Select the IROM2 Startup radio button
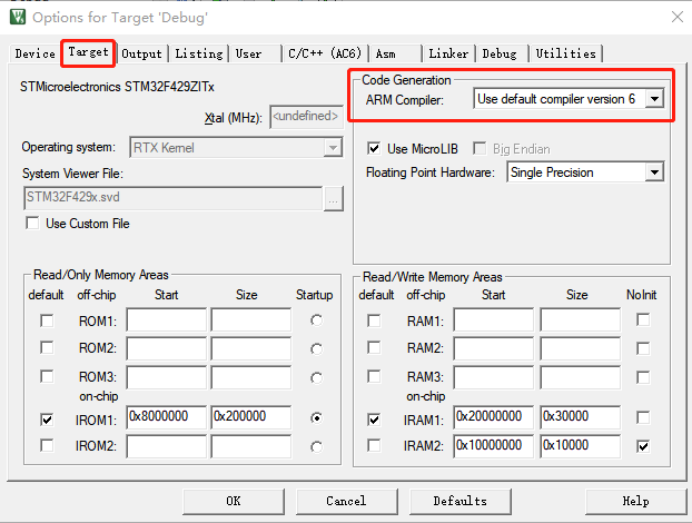This screenshot has width=692, height=523. [x=317, y=447]
